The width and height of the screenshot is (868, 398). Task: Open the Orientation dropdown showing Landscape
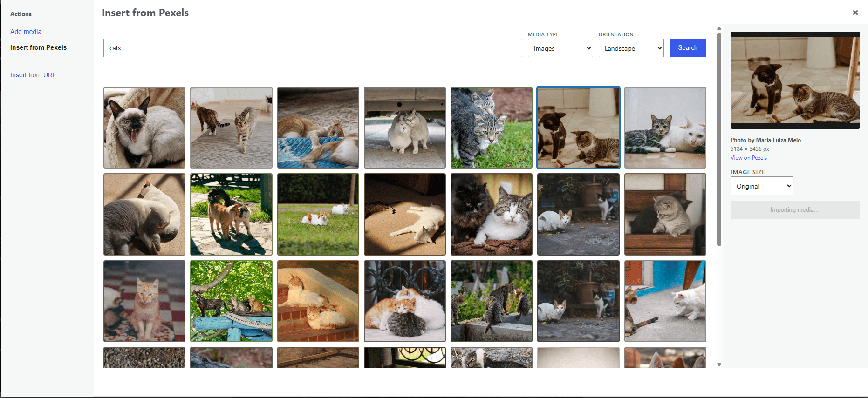click(x=631, y=48)
